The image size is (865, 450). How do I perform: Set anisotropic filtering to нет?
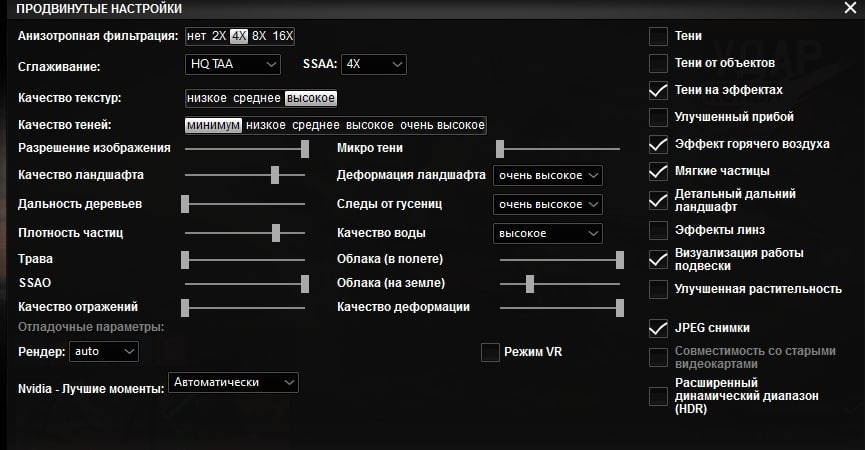196,36
